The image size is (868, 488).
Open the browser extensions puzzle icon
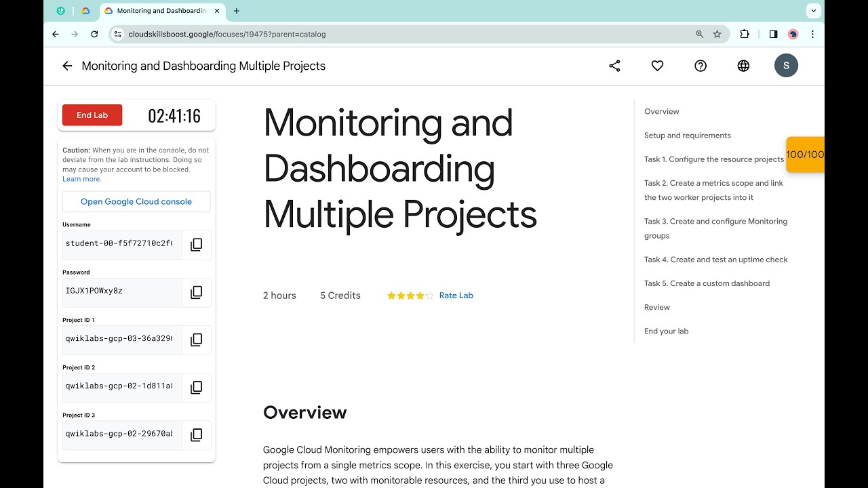[745, 34]
